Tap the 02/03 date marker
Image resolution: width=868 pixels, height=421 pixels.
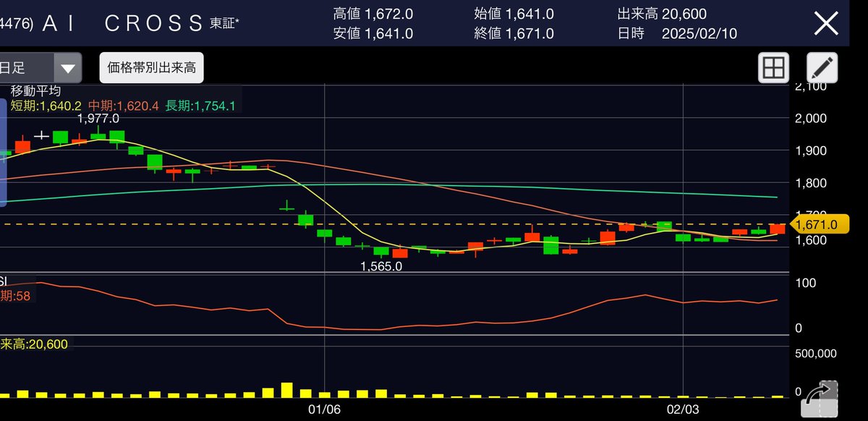click(683, 409)
